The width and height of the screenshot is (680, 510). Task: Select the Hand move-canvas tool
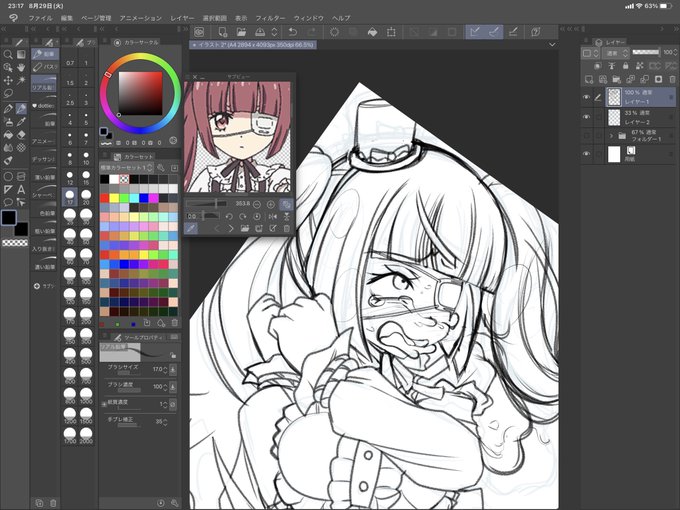[21, 68]
